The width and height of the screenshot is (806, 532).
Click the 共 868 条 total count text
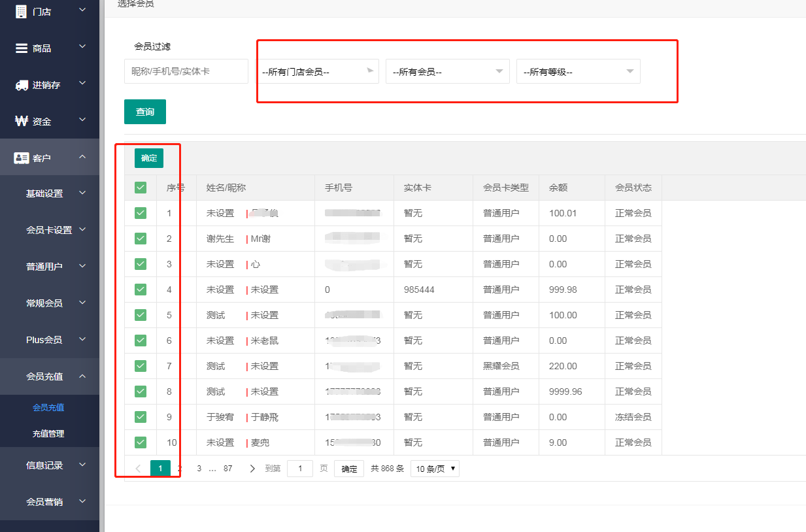click(388, 469)
